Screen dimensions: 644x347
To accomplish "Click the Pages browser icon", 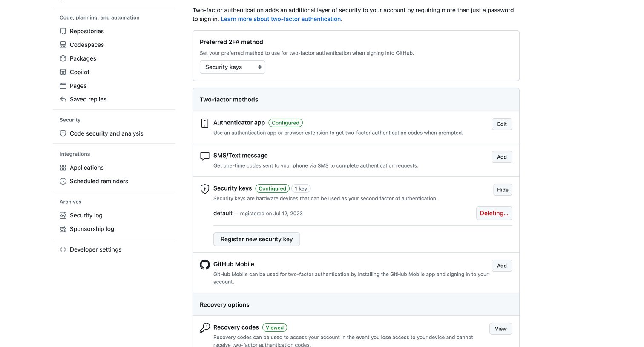I will [63, 86].
